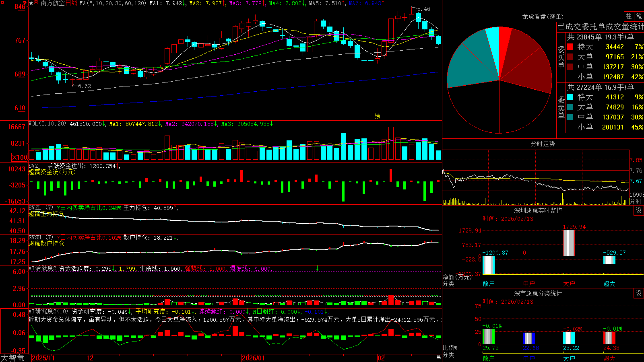Click the white star favorite icon beside 南方航空
644x362 pixels.
(31, 3)
